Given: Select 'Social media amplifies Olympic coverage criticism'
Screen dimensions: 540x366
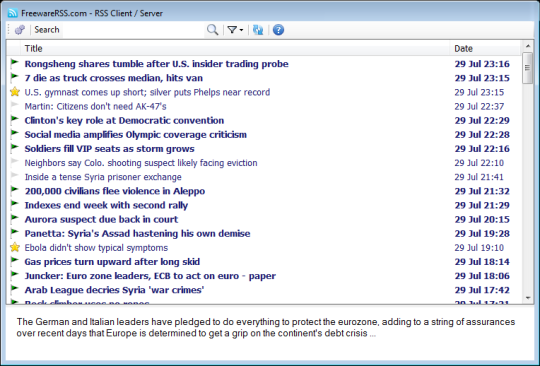Looking at the screenshot, I should (x=135, y=135).
